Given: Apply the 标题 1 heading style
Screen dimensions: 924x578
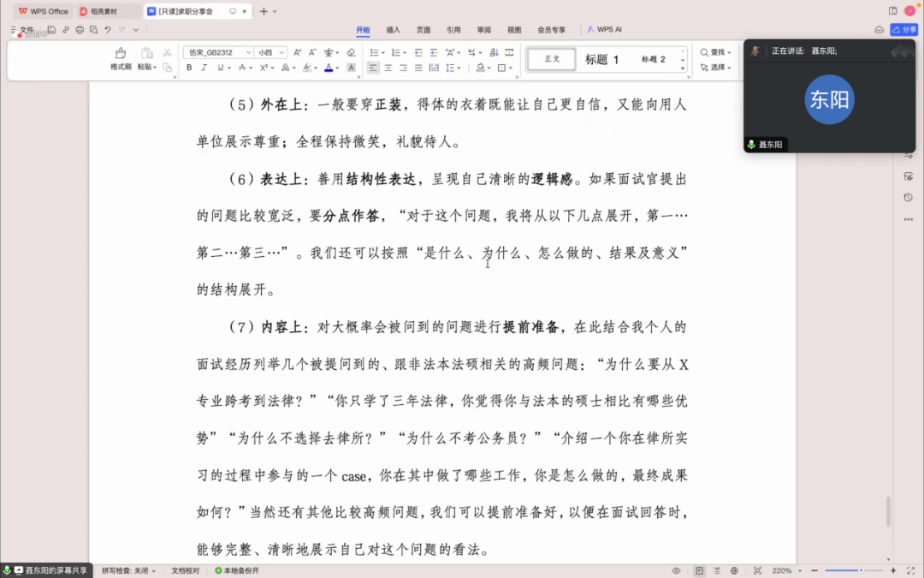Looking at the screenshot, I should 601,59.
